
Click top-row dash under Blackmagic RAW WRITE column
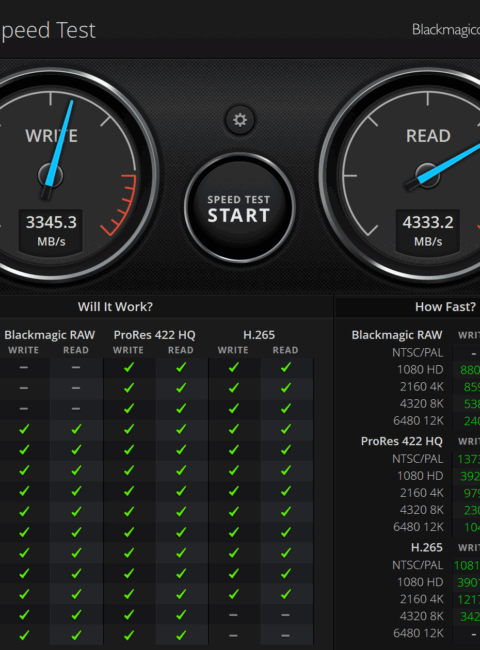pos(24,367)
